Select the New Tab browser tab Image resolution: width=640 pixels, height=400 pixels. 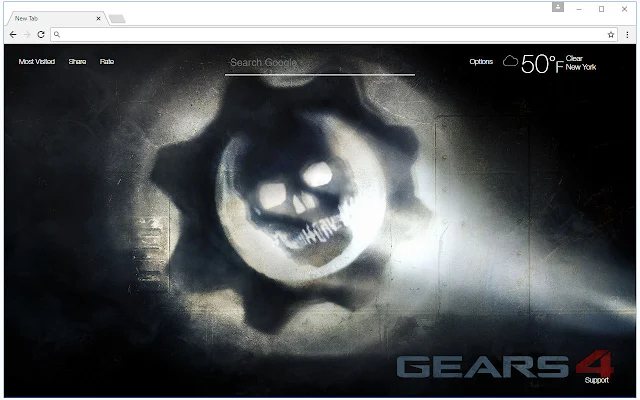click(57, 18)
